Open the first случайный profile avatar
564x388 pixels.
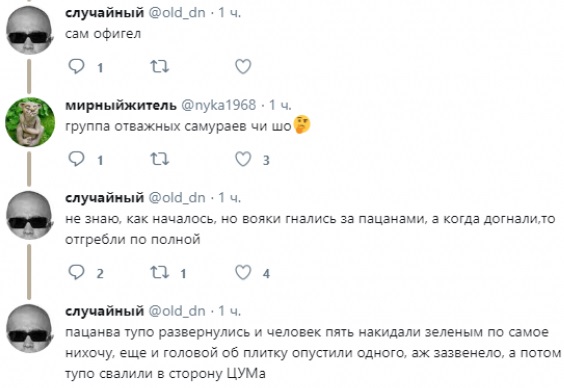tap(29, 30)
